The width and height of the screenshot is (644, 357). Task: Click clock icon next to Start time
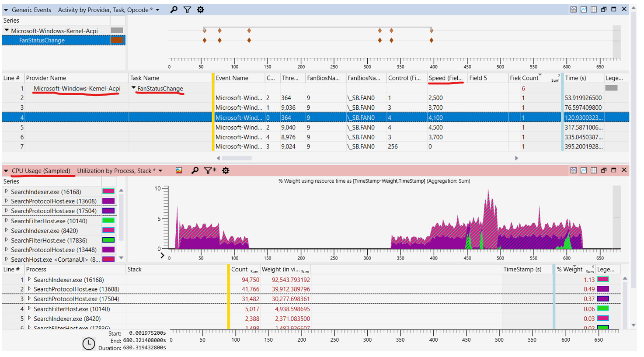pos(89,343)
